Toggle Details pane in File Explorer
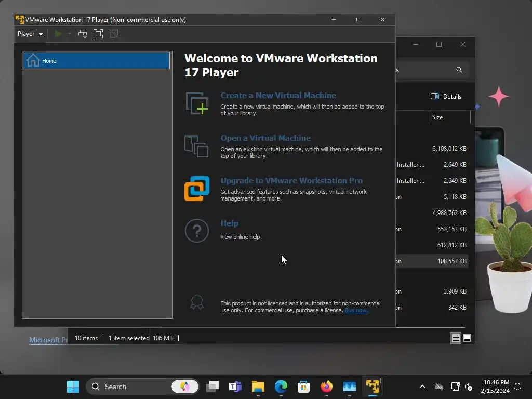Screen dimensions: 532x399 tap(446, 96)
